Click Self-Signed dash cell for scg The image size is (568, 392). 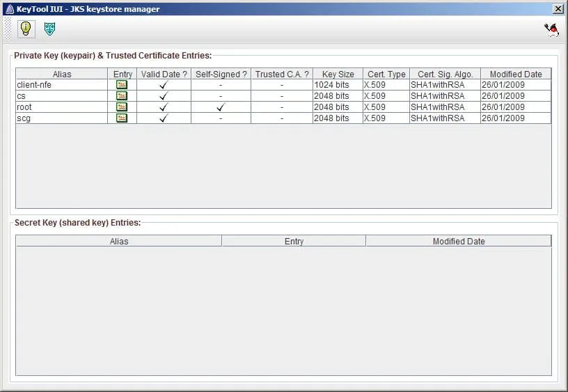[221, 118]
